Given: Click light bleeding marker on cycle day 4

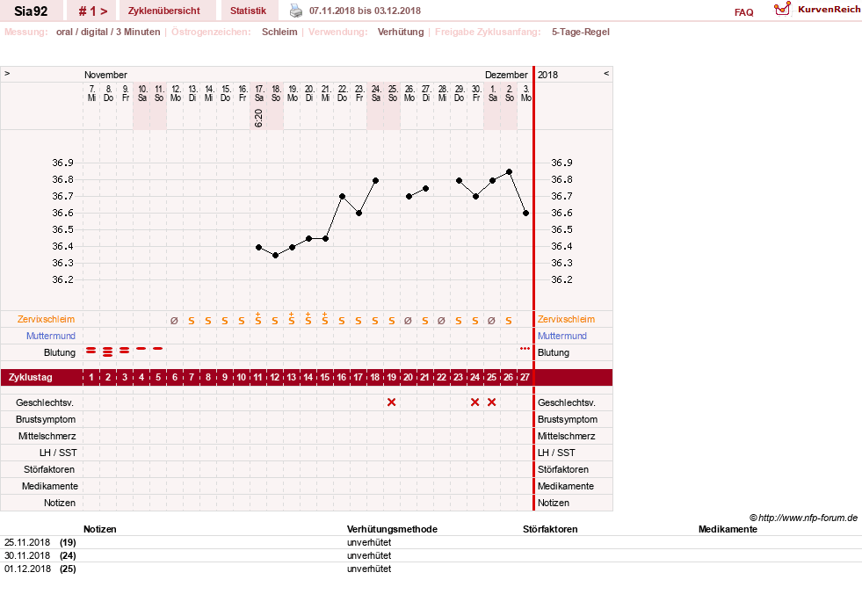Looking at the screenshot, I should point(141,348).
